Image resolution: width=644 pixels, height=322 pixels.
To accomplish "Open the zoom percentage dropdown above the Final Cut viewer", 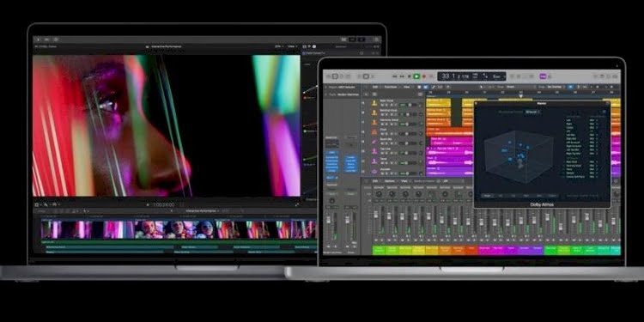I will [x=278, y=46].
